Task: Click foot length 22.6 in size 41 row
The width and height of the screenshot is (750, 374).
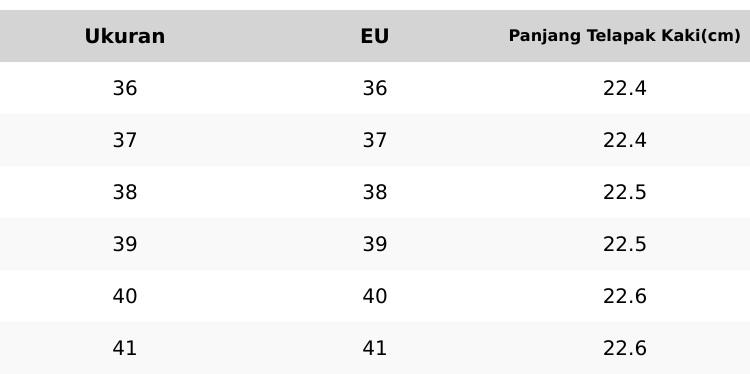Action: click(625, 348)
